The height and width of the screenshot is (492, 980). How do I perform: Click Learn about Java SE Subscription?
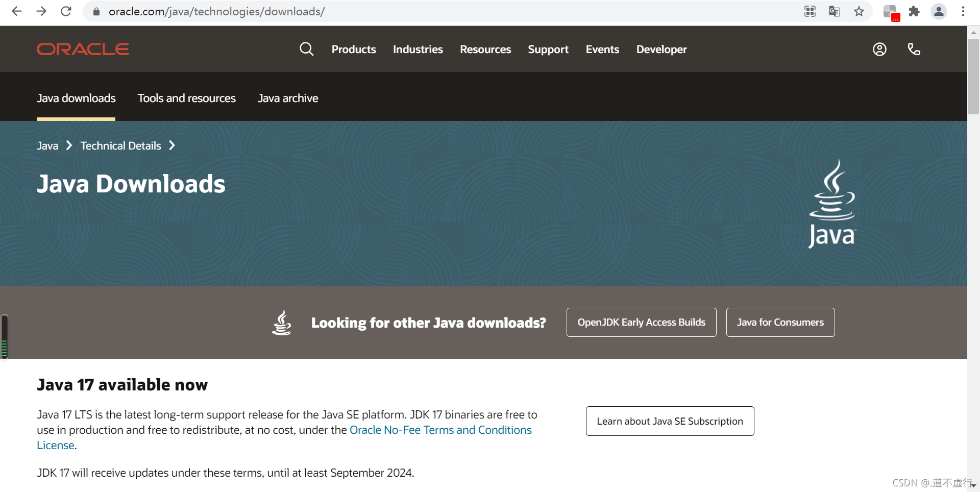(x=670, y=421)
